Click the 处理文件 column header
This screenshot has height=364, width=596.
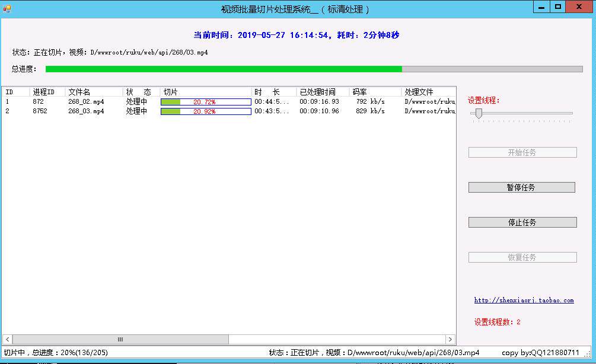tap(428, 92)
